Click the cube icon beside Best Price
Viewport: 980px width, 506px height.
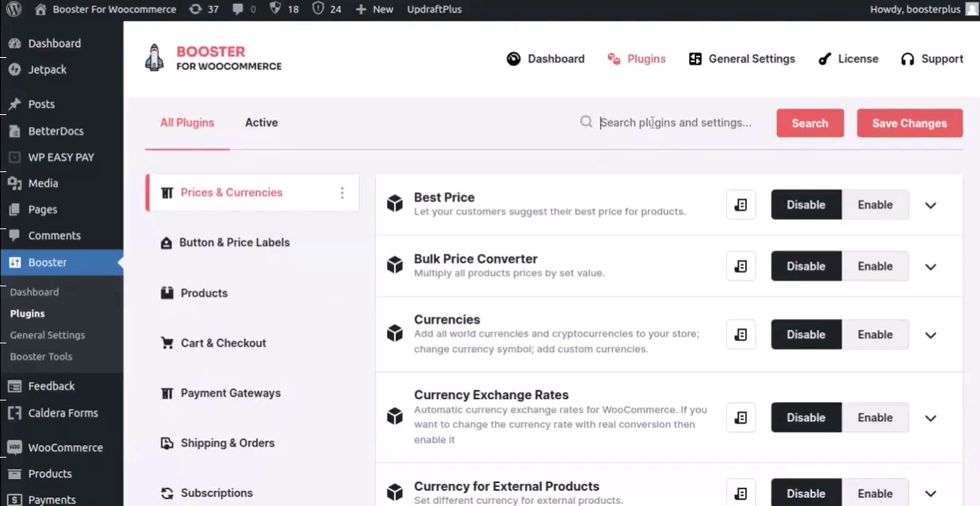(395, 204)
